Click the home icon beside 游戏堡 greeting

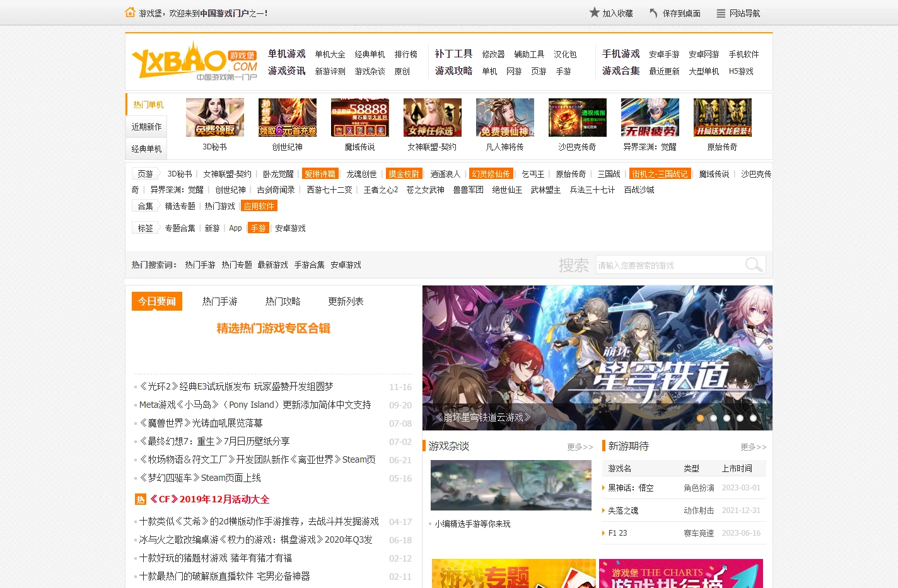point(130,12)
